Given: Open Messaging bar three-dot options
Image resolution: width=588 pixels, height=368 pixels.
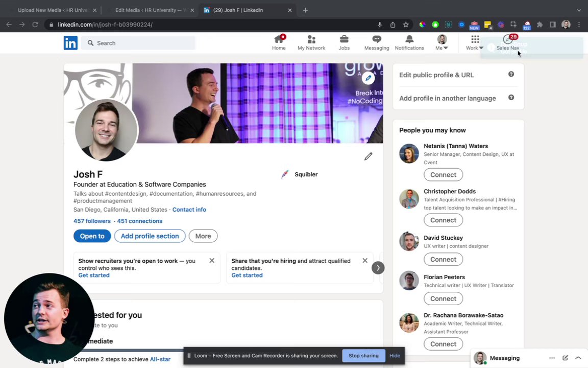Looking at the screenshot, I should pyautogui.click(x=552, y=358).
